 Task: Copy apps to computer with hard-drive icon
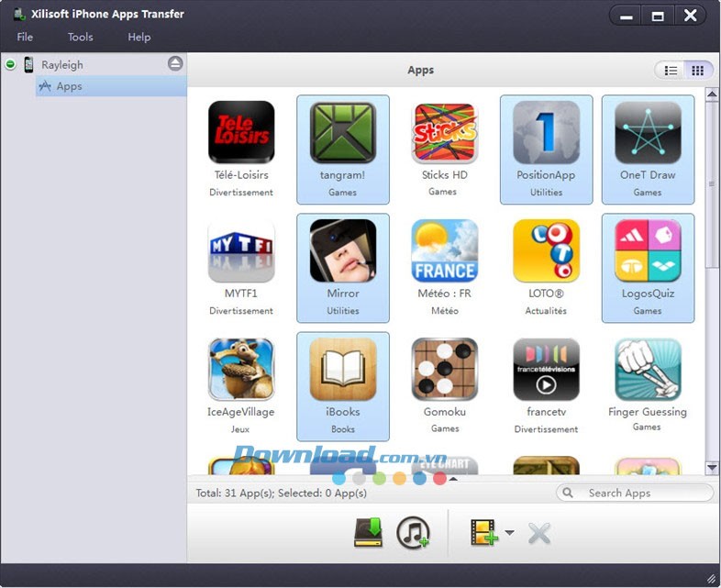(x=369, y=533)
